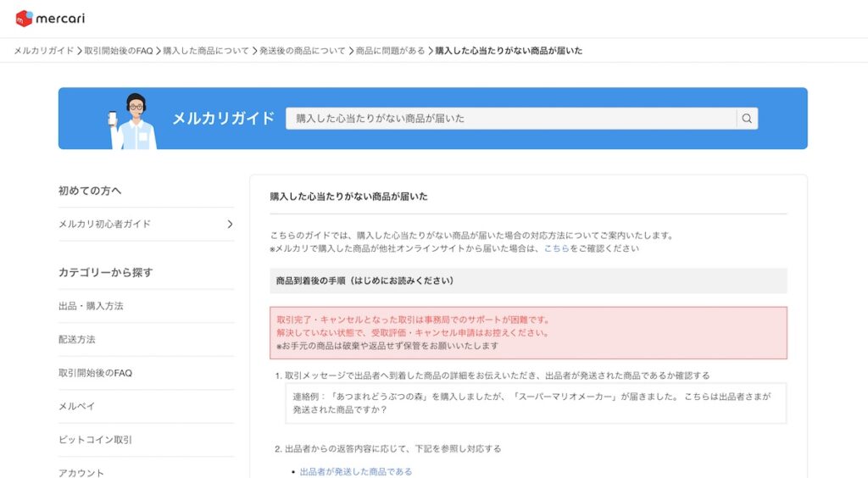The image size is (868, 478).
Task: Click step 1 text 取引メッセージで出品者へ
Action: coord(497,375)
